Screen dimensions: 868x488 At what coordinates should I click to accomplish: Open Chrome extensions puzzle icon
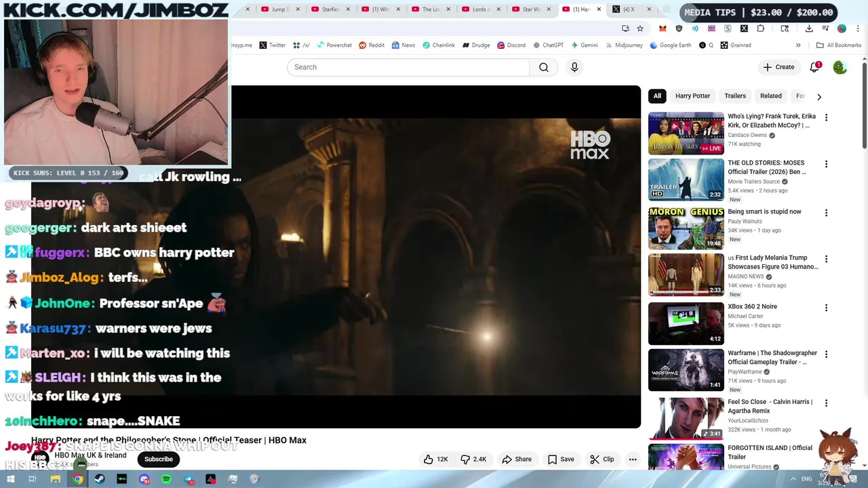tap(760, 28)
